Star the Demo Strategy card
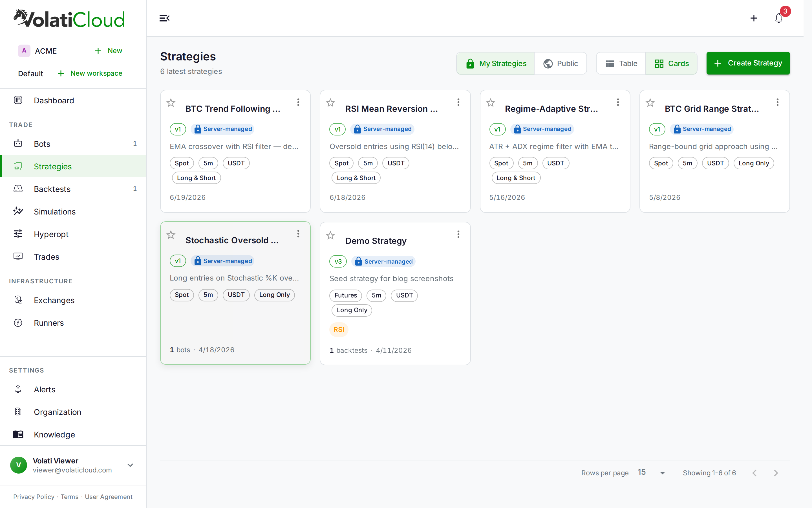The width and height of the screenshot is (812, 508). tap(330, 235)
